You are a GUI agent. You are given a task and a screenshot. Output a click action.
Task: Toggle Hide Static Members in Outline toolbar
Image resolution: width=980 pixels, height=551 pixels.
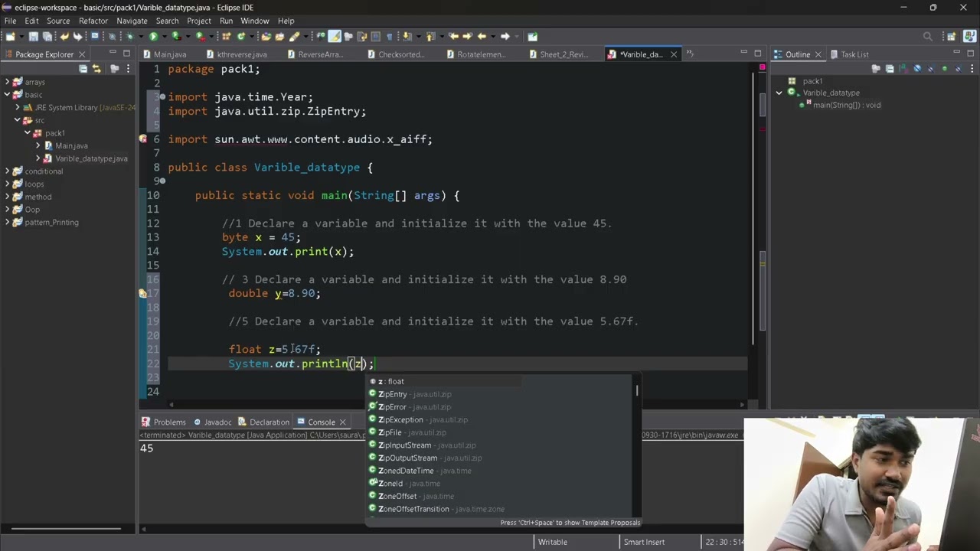(930, 68)
